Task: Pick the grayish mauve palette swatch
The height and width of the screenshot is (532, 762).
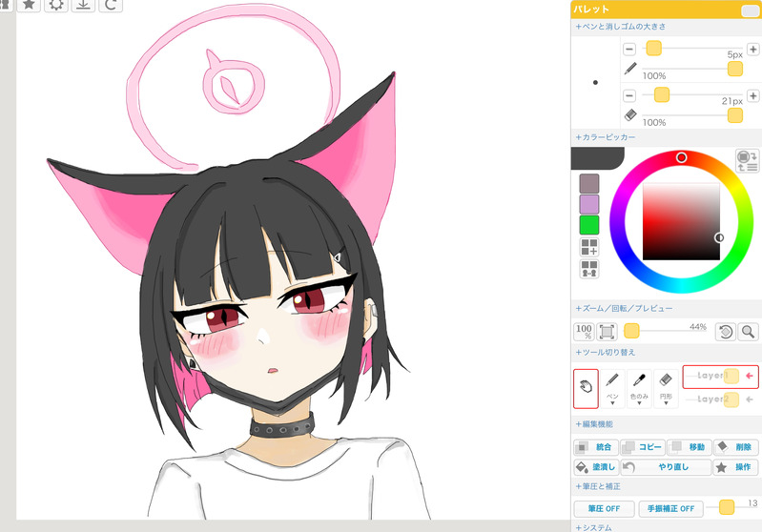Action: (x=589, y=184)
